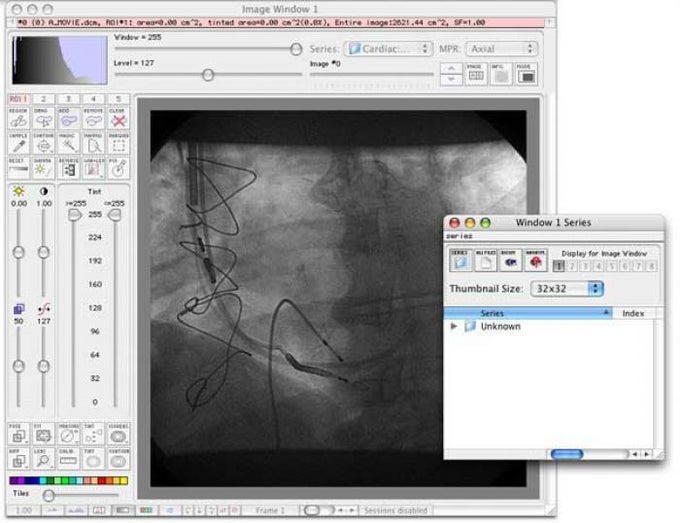Switch to ROI tab 3
Viewport: 680px width, 523px height.
coord(69,99)
